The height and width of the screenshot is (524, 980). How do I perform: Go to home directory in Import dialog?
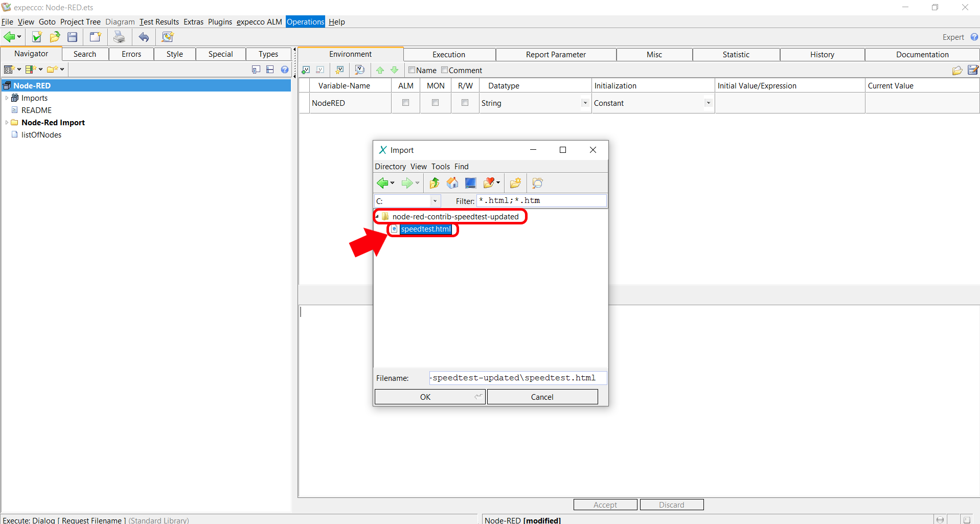(452, 183)
